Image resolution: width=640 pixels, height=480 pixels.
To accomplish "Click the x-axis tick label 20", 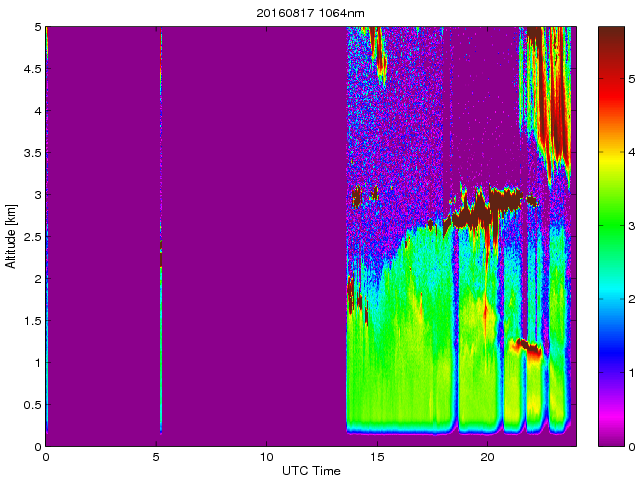I will pos(487,457).
